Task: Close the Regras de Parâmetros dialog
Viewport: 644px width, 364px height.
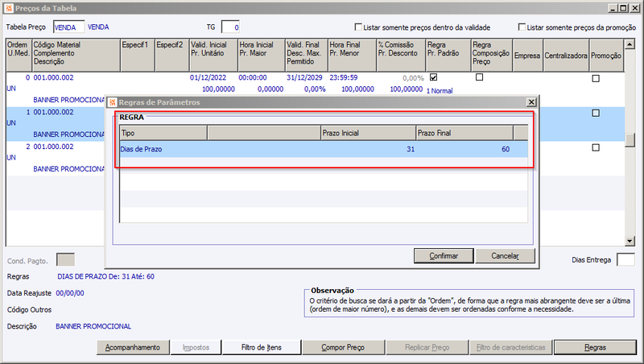Action: click(x=531, y=102)
